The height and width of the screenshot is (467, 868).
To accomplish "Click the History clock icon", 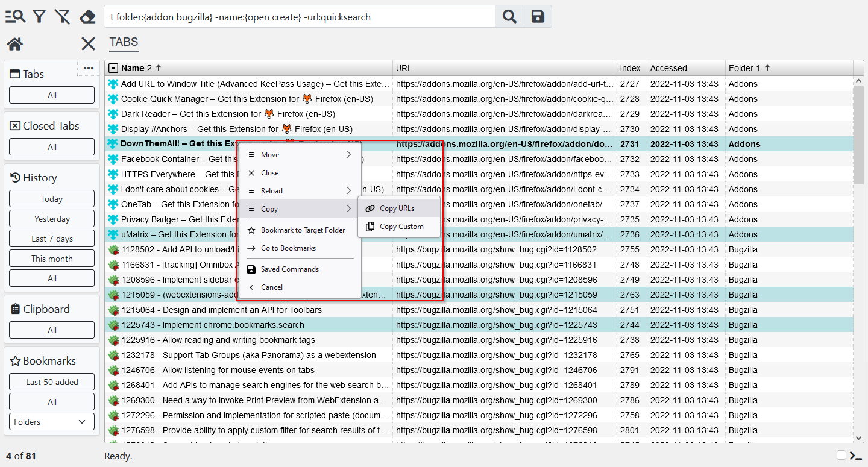I will click(x=16, y=178).
